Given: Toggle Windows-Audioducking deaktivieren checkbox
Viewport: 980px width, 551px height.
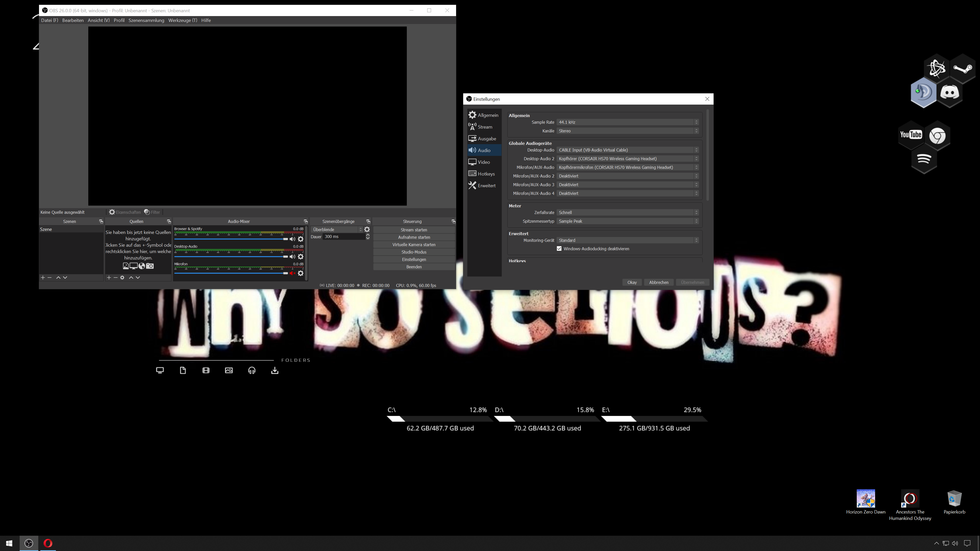Looking at the screenshot, I should (x=559, y=249).
